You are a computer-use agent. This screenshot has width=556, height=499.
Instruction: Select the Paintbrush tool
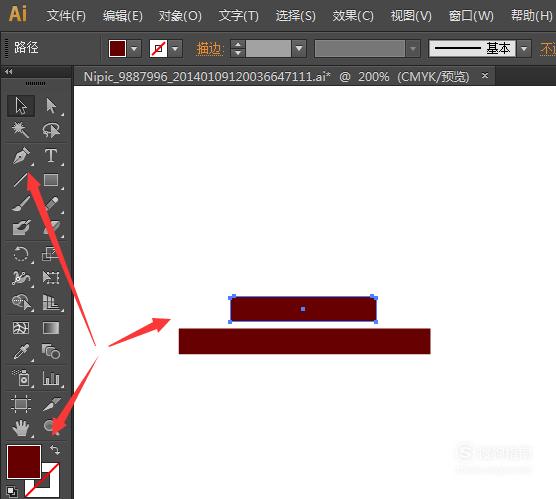point(21,204)
